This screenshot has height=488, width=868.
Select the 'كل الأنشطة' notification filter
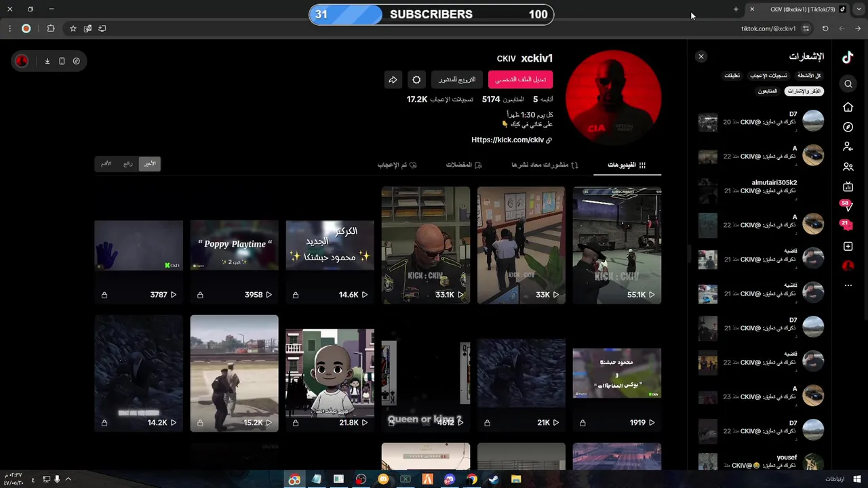point(809,75)
